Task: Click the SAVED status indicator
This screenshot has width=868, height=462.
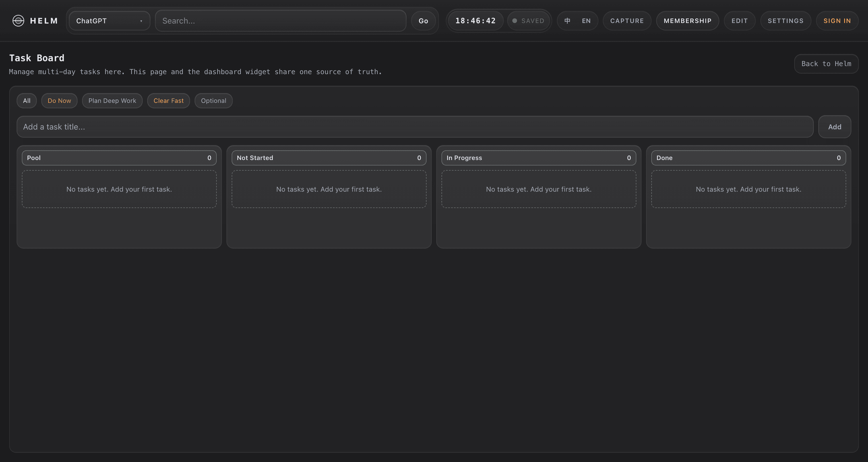Action: [529, 21]
